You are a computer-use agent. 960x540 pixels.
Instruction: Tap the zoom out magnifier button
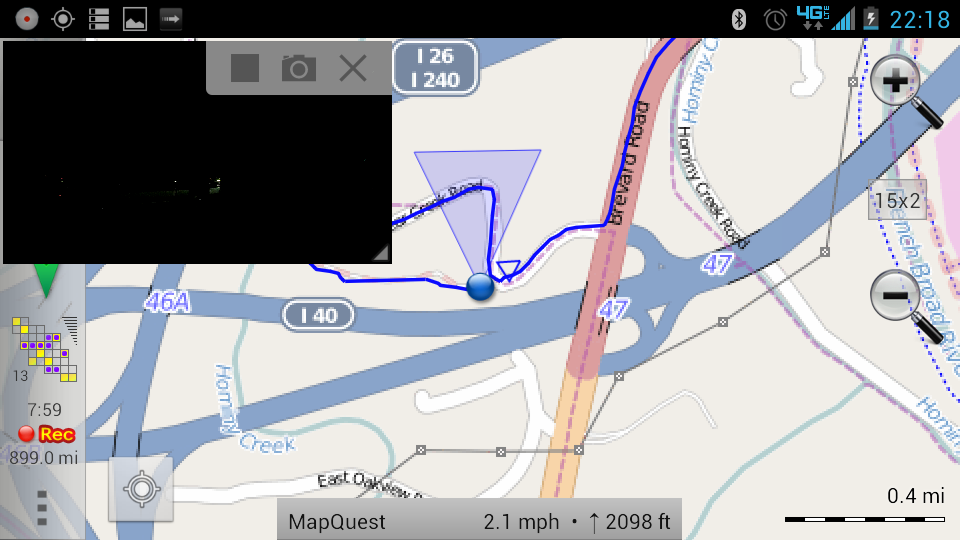click(906, 305)
